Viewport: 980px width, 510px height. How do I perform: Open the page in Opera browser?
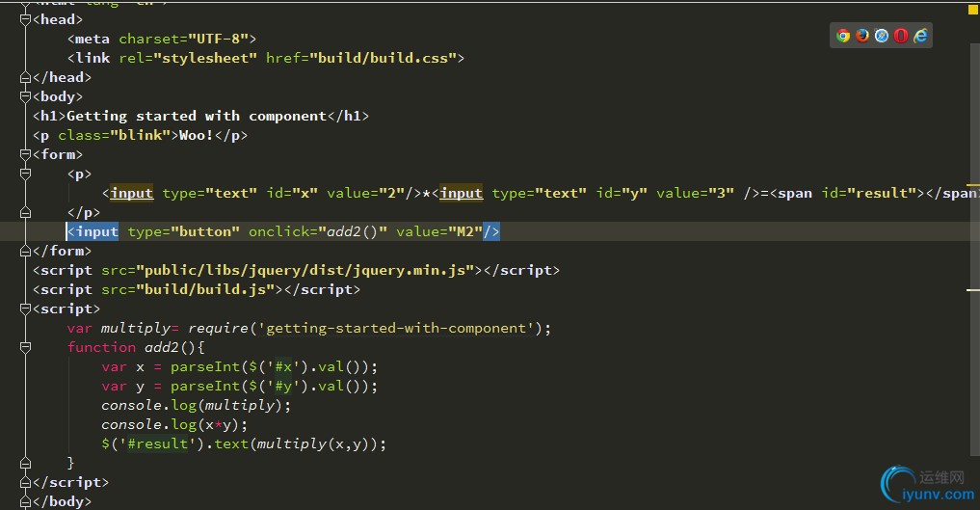[901, 36]
